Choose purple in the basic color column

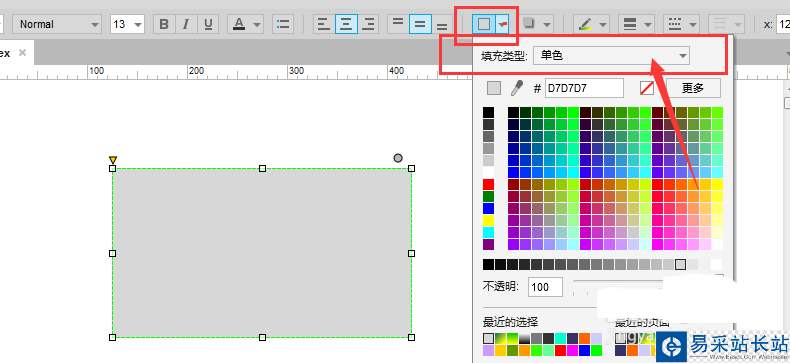coord(488,245)
